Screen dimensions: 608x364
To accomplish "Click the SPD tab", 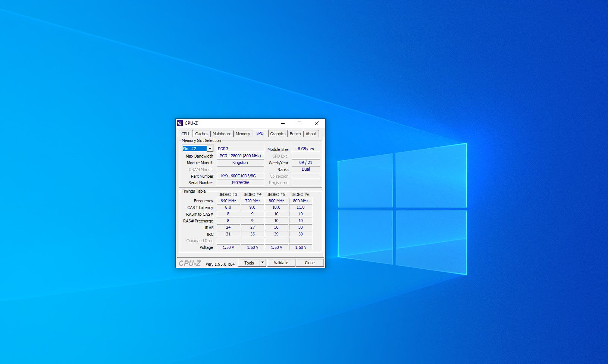I will click(x=260, y=133).
